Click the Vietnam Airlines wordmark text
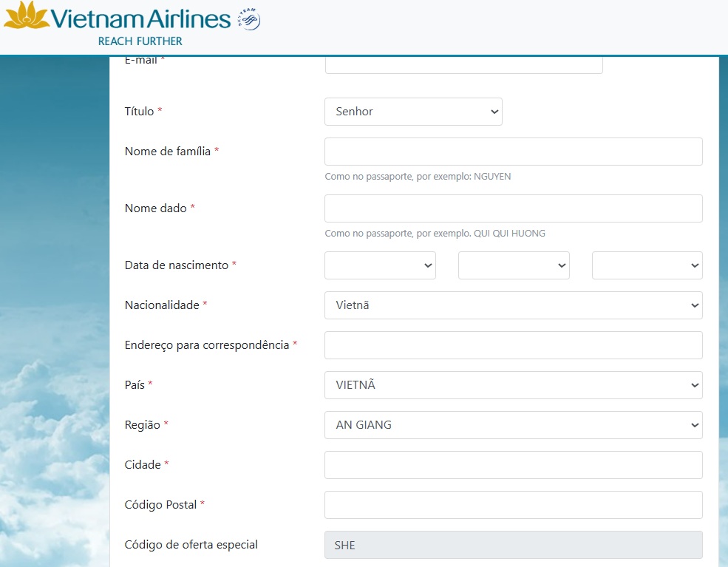The image size is (728, 567). pyautogui.click(x=140, y=18)
